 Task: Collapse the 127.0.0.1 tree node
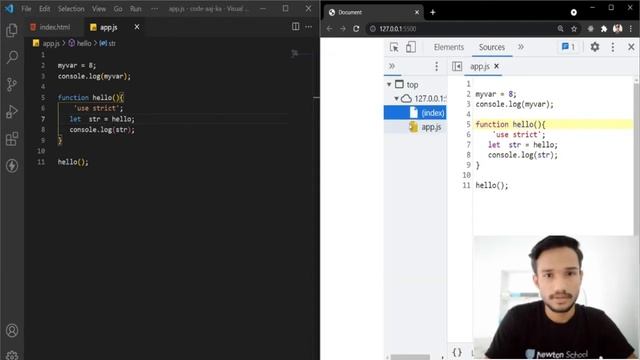pos(396,98)
